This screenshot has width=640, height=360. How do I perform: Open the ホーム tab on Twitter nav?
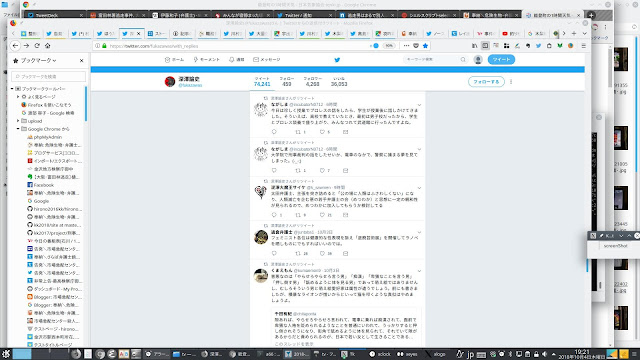pyautogui.click(x=174, y=60)
